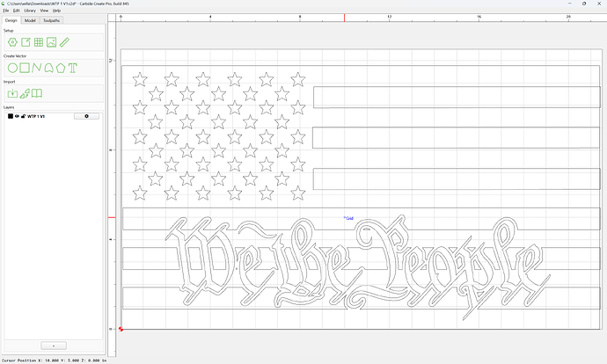Click the add layer plus button

coord(54,346)
